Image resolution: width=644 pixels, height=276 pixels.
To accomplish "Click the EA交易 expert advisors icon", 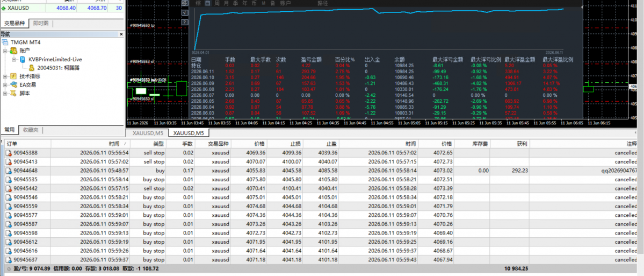I will 13,84.
